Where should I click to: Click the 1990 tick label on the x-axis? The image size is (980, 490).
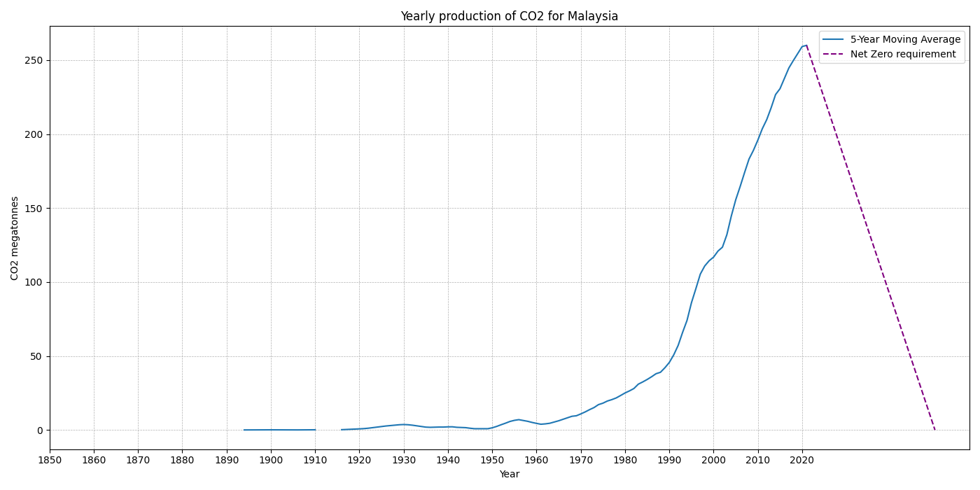(x=669, y=460)
